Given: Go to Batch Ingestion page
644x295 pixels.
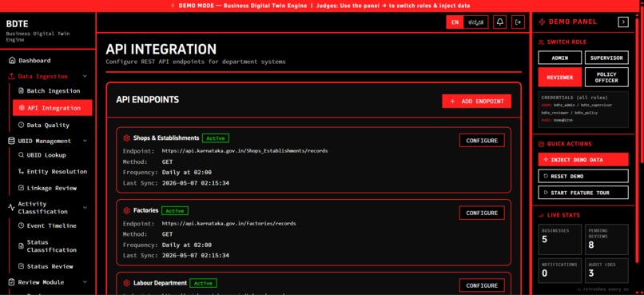Looking at the screenshot, I should [x=52, y=91].
